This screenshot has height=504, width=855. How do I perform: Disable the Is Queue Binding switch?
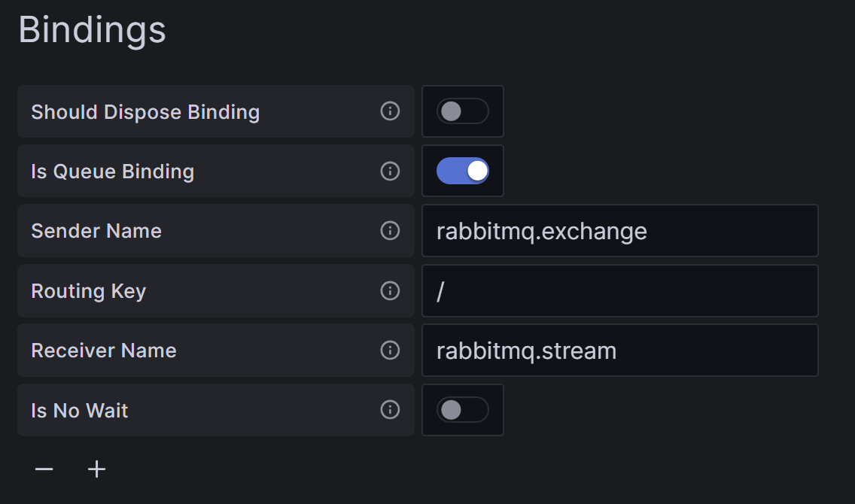pyautogui.click(x=462, y=171)
